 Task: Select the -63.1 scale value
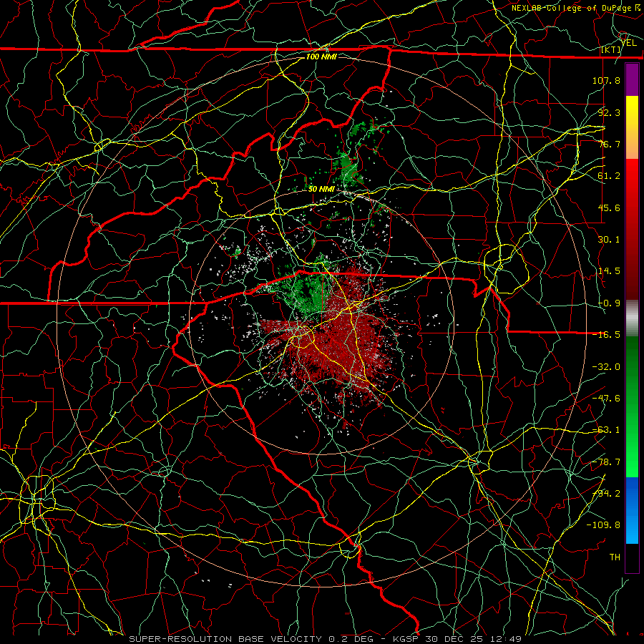click(x=606, y=430)
